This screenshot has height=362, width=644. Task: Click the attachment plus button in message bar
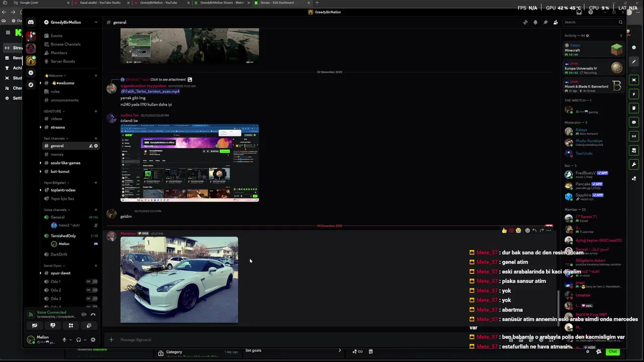pos(111,340)
